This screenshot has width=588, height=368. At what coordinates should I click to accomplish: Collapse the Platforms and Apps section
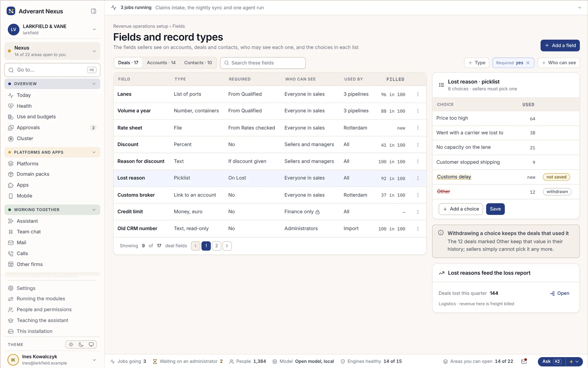tap(52, 152)
